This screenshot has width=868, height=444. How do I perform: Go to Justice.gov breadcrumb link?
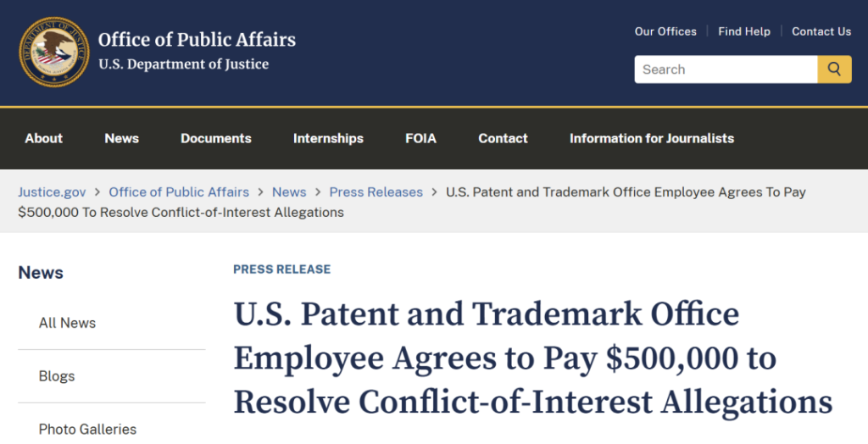pyautogui.click(x=52, y=192)
